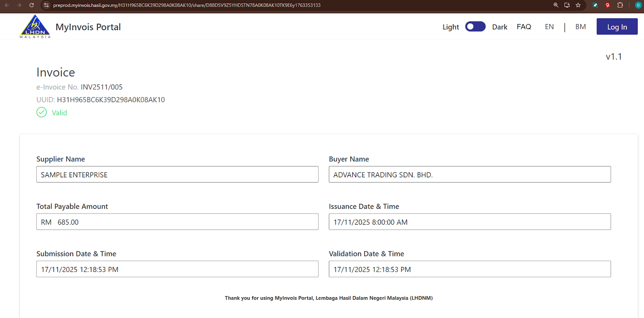Install app icon in address bar
Viewport: 644px width, 318px height.
567,5
